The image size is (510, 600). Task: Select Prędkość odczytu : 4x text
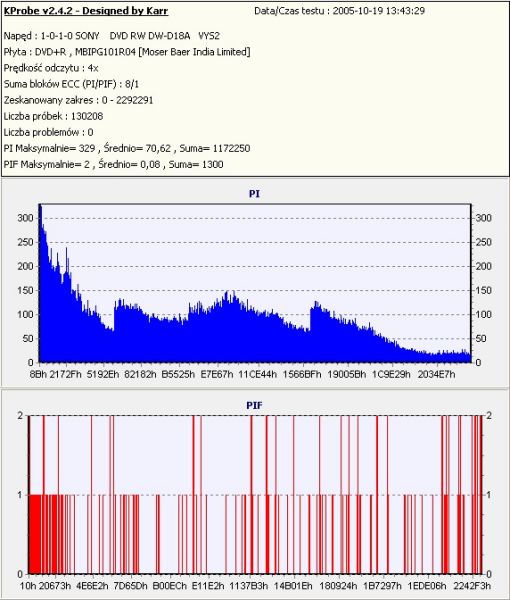51,68
